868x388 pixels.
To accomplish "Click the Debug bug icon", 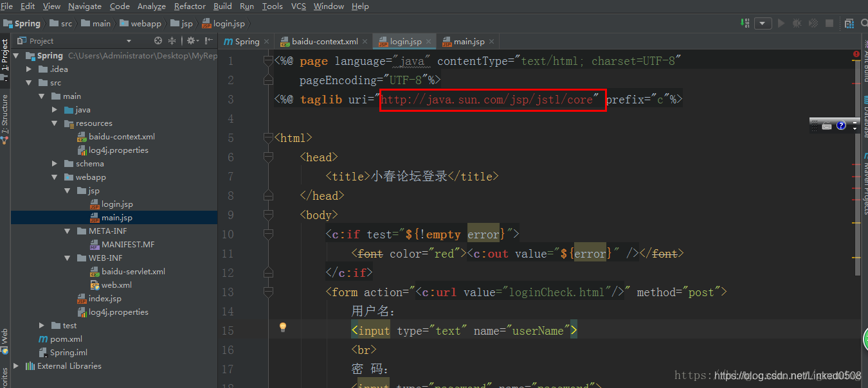I will (797, 23).
